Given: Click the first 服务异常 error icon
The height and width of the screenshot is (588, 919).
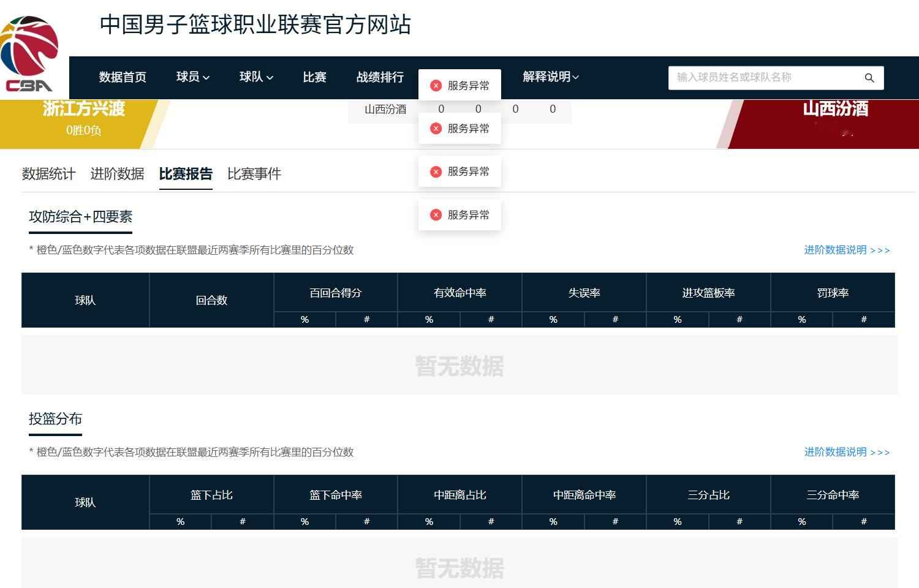Looking at the screenshot, I should [436, 85].
